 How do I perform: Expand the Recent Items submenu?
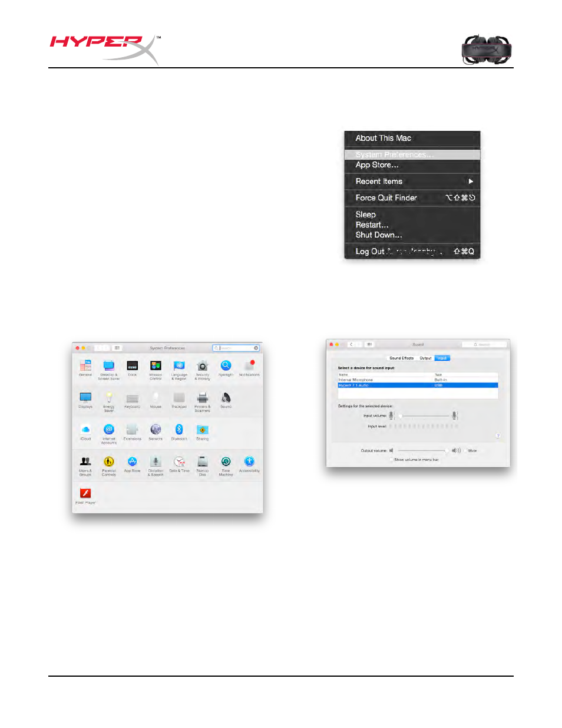click(x=412, y=182)
